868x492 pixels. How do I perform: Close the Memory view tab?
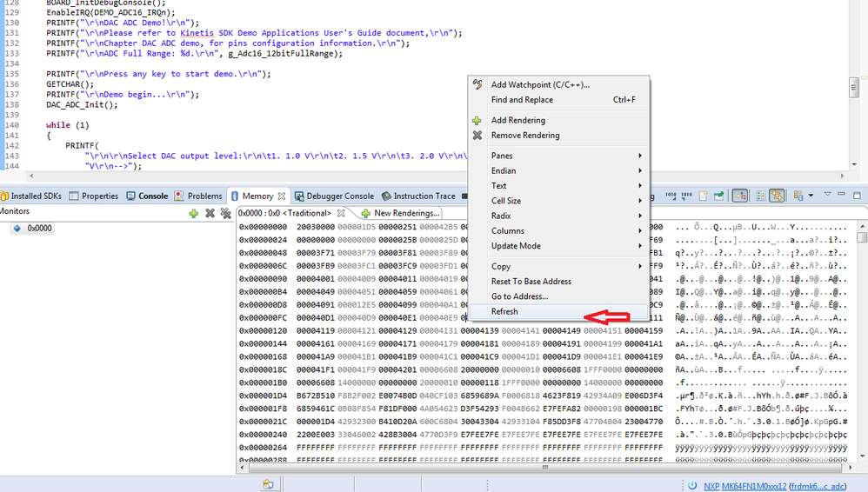(282, 196)
